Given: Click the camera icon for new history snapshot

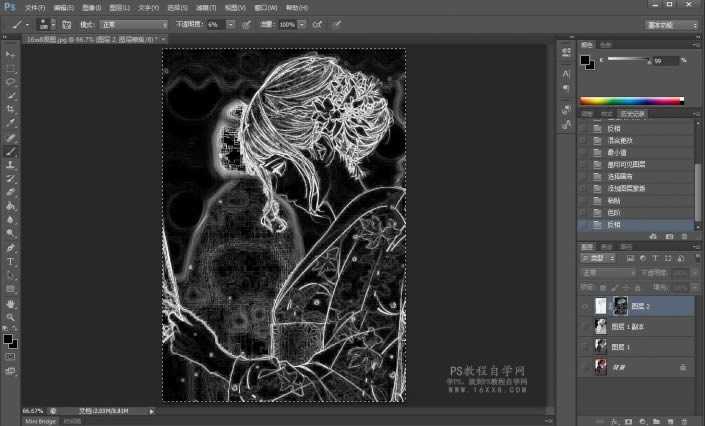Looking at the screenshot, I should (667, 236).
